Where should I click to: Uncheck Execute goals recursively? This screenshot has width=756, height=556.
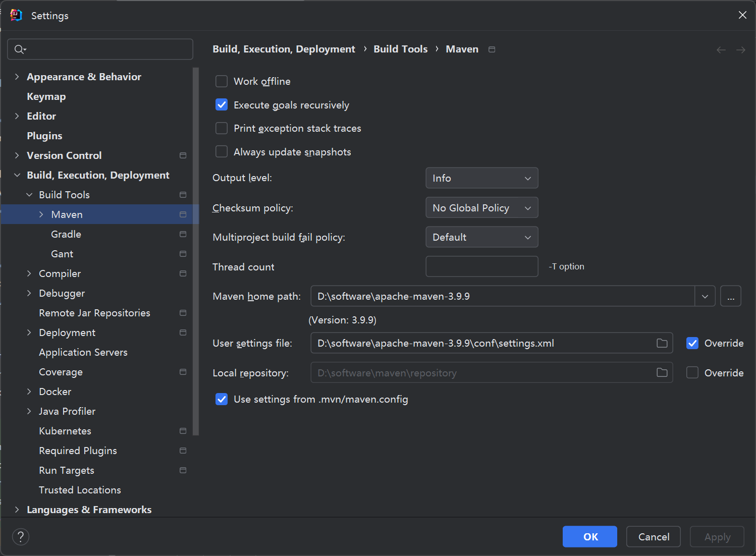click(x=222, y=105)
